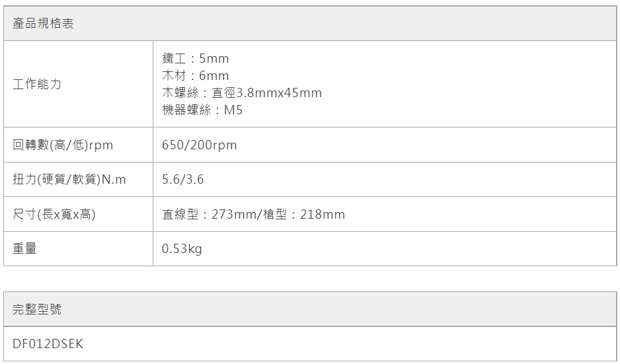The height and width of the screenshot is (364, 620).
Task: Click the 槍型：218mm dimension text
Action: click(307, 215)
